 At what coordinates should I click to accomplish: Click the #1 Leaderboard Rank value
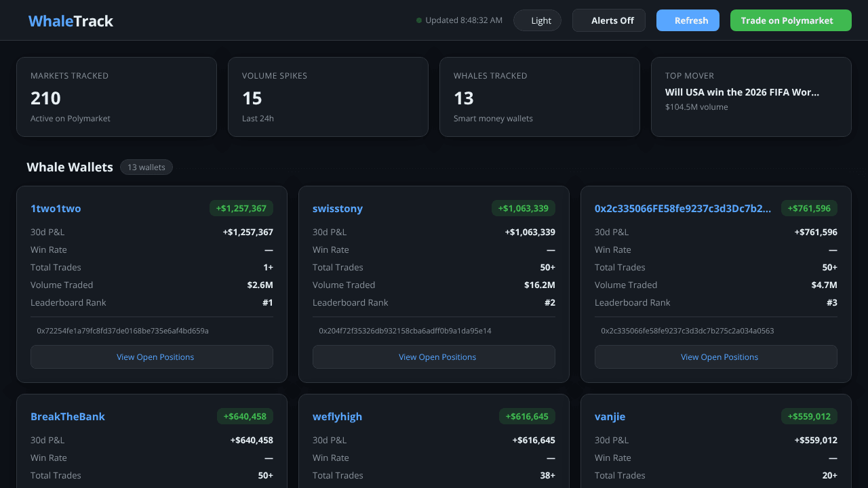click(268, 303)
